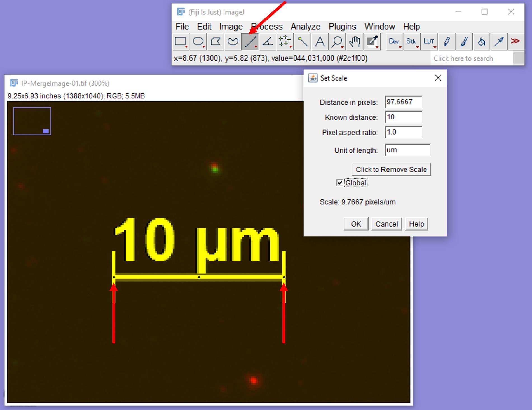Click the Color picker tool swatch
Viewport: 532px width, 410px height.
(372, 42)
